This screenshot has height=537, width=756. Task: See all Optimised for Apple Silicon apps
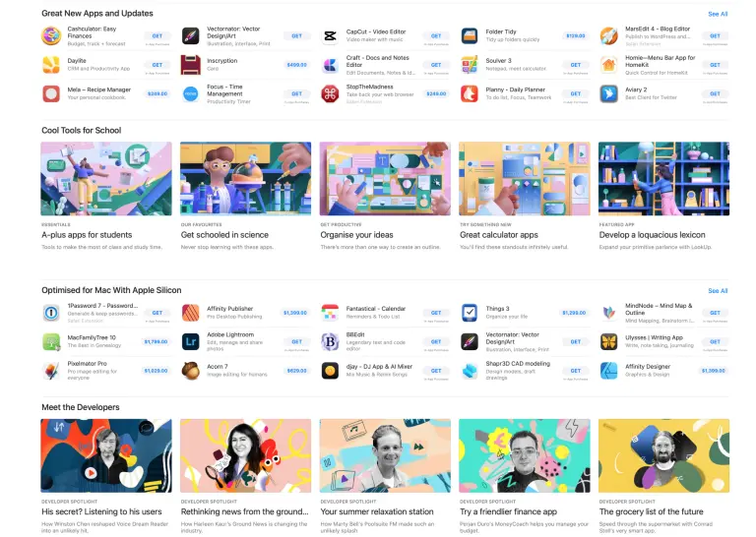click(718, 291)
